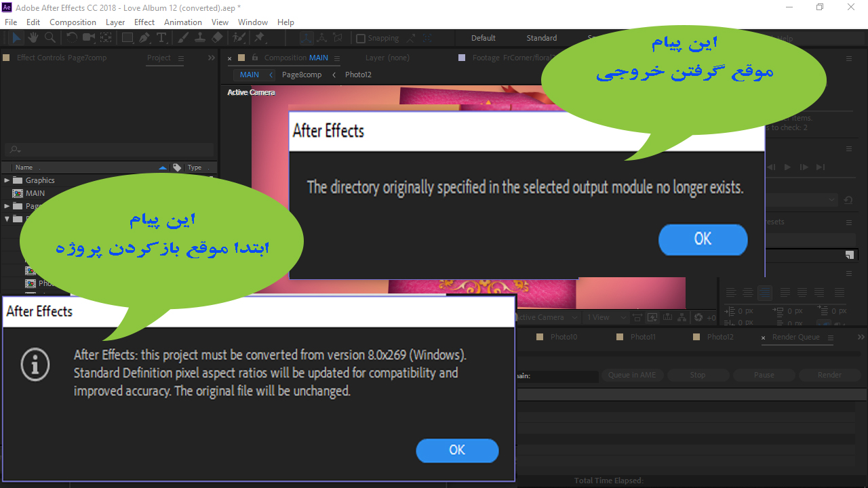Screen dimensions: 868x488
Task: Open the Animation menu
Action: (x=183, y=22)
